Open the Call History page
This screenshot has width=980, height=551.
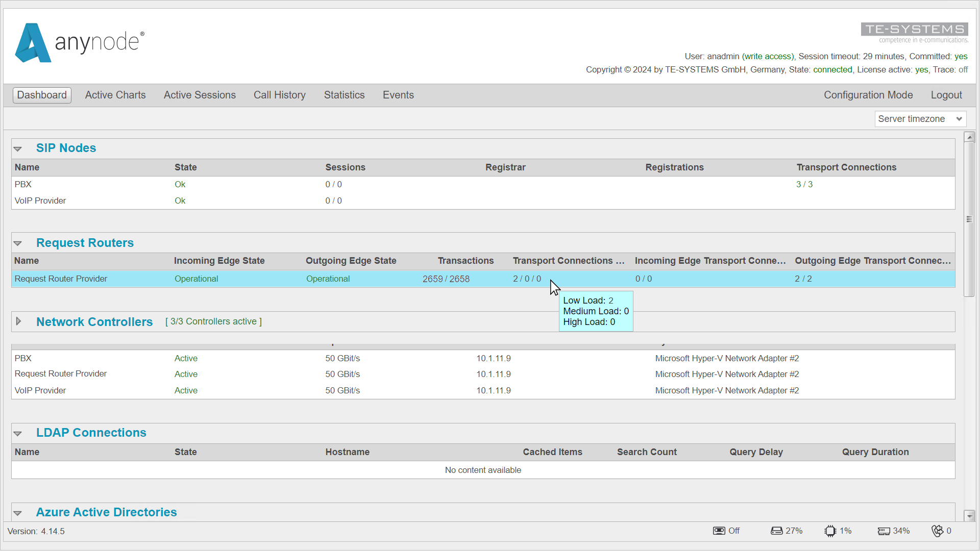279,95
